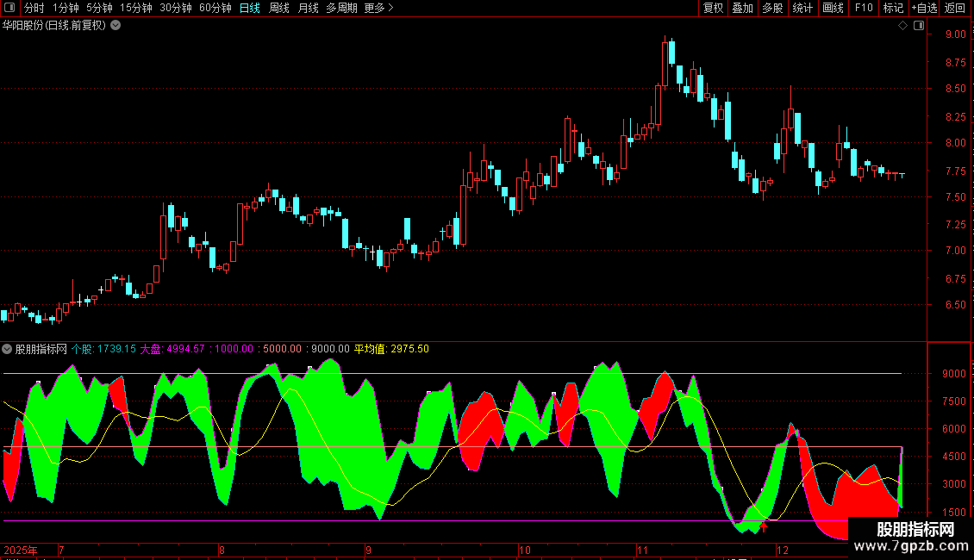Image resolution: width=974 pixels, height=560 pixels.
Task: Select the 1分钟 period tab
Action: click(x=66, y=8)
